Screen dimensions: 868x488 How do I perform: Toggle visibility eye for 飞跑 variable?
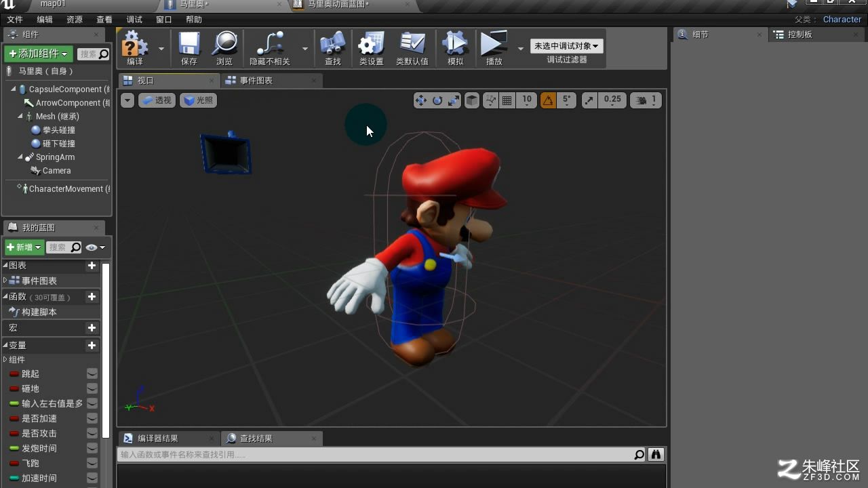click(x=92, y=463)
